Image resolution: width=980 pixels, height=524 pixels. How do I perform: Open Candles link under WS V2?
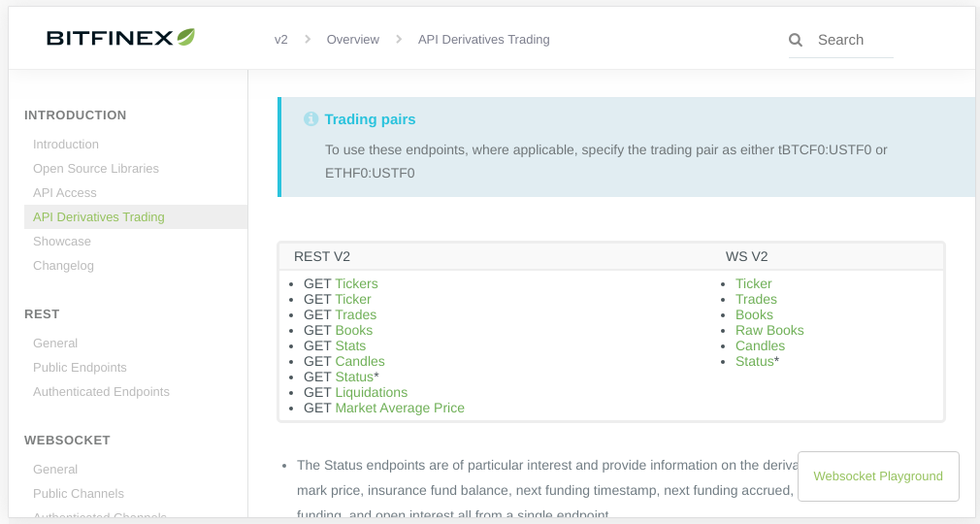[760, 346]
